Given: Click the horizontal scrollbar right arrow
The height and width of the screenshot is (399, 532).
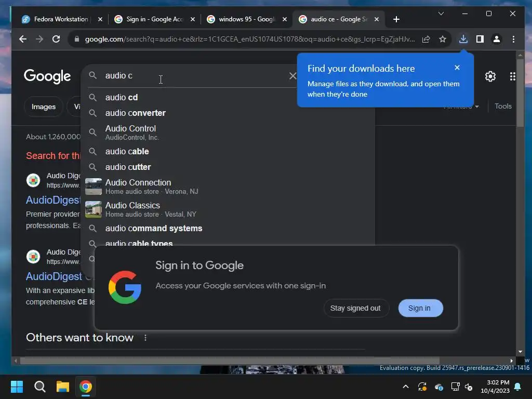Looking at the screenshot, I should coord(511,361).
